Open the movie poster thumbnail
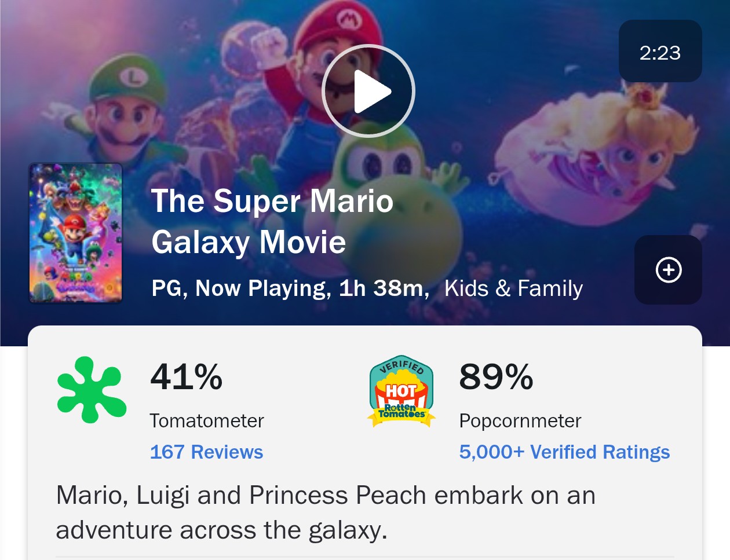730x560 pixels. [76, 233]
